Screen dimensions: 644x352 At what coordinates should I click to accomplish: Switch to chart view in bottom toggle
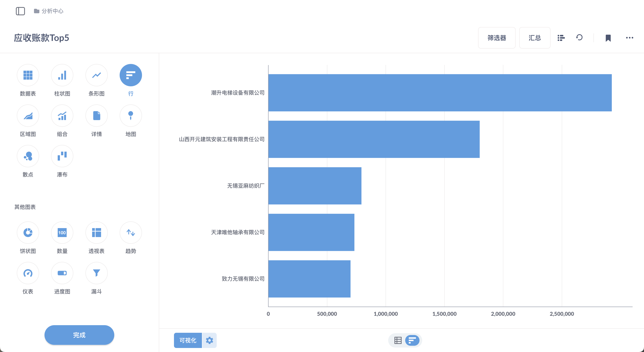[x=412, y=340]
